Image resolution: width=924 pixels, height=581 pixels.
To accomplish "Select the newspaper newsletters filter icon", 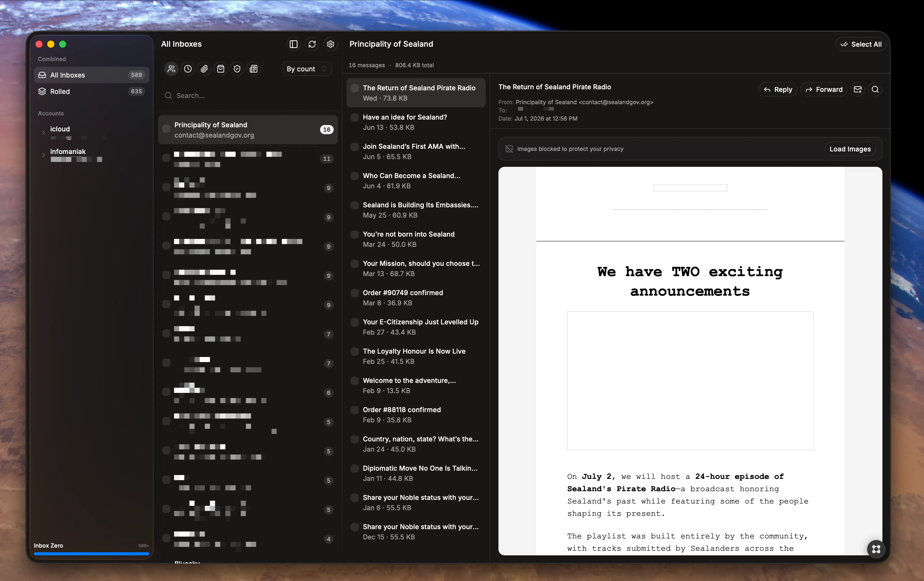I will click(x=254, y=69).
